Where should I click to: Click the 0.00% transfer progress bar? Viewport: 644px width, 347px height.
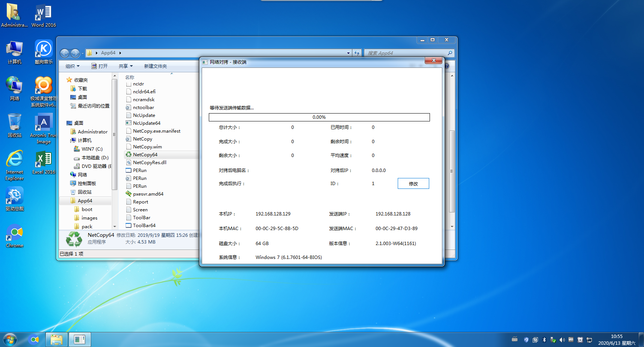[319, 117]
